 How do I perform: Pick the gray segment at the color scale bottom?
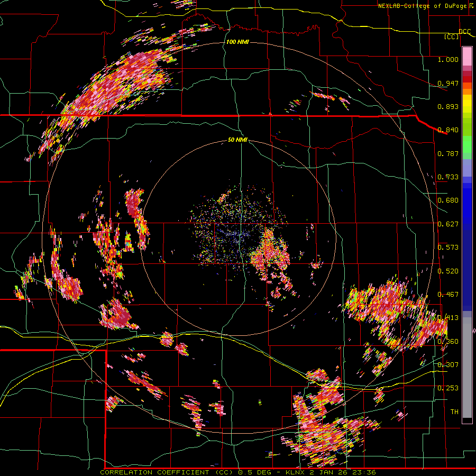[x=467, y=368]
